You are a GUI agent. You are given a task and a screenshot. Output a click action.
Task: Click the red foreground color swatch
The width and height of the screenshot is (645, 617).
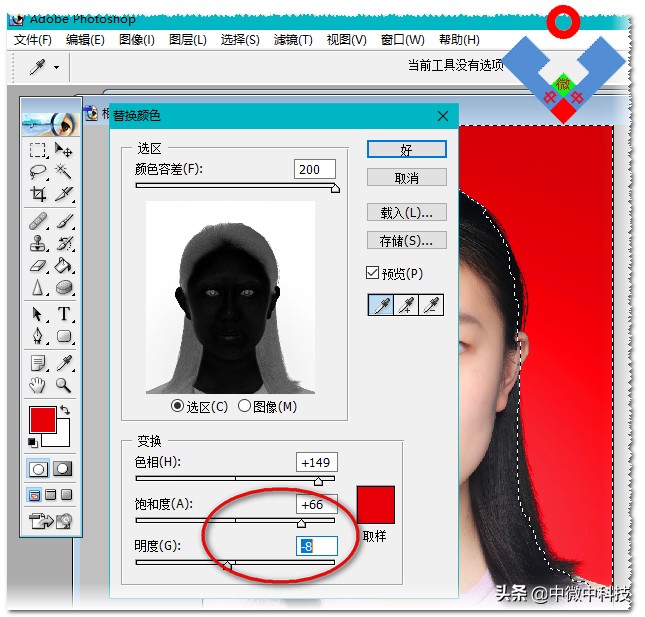pos(42,419)
